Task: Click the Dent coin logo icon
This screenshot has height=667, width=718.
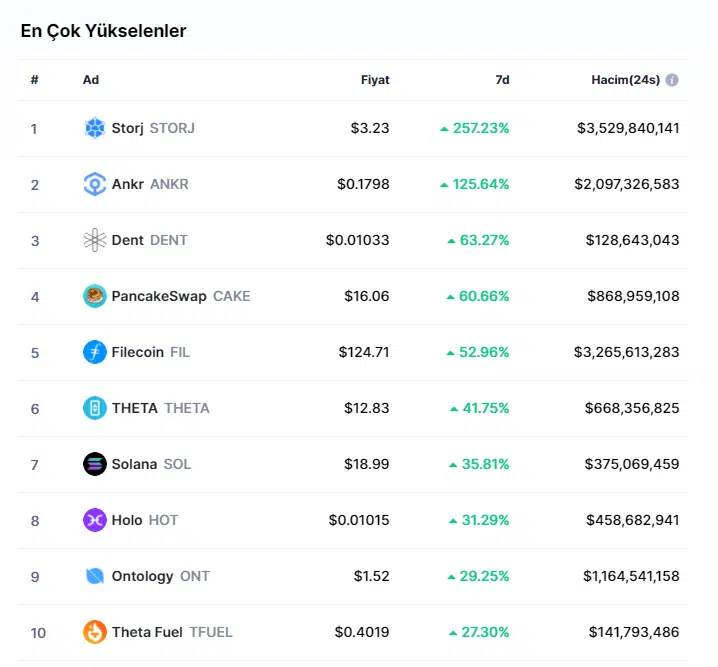Action: (x=95, y=240)
